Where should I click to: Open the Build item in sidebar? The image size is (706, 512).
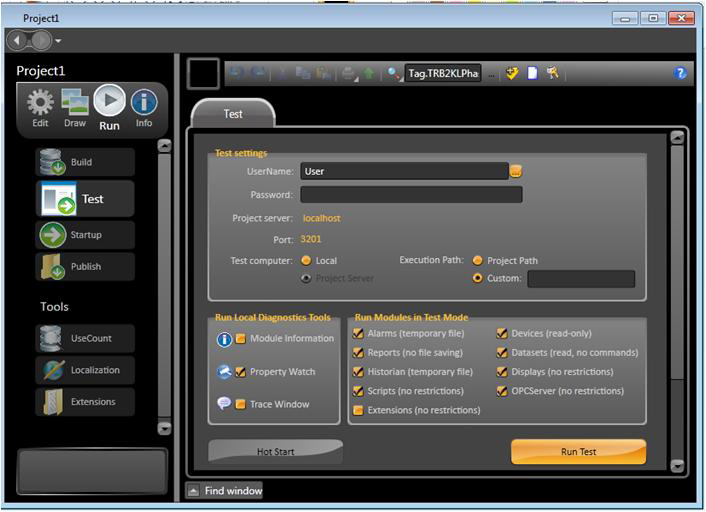click(84, 163)
